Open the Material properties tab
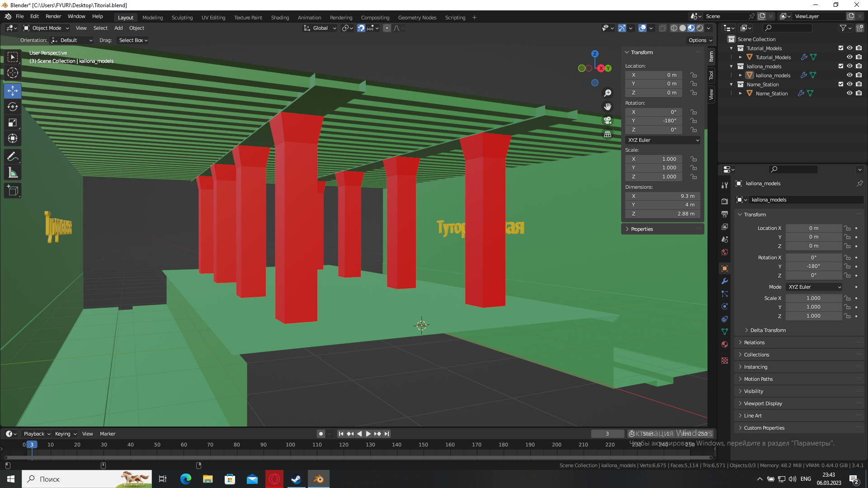This screenshot has width=868, height=488. tap(725, 344)
